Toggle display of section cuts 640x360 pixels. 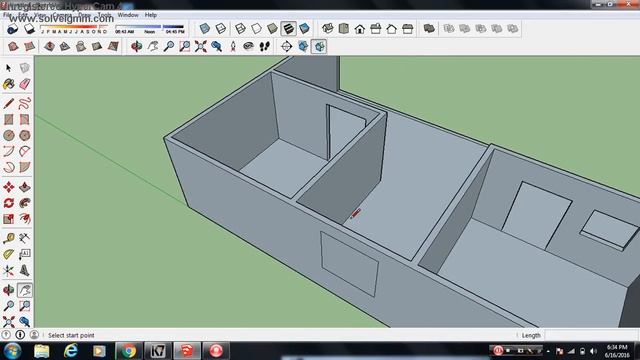tap(319, 47)
